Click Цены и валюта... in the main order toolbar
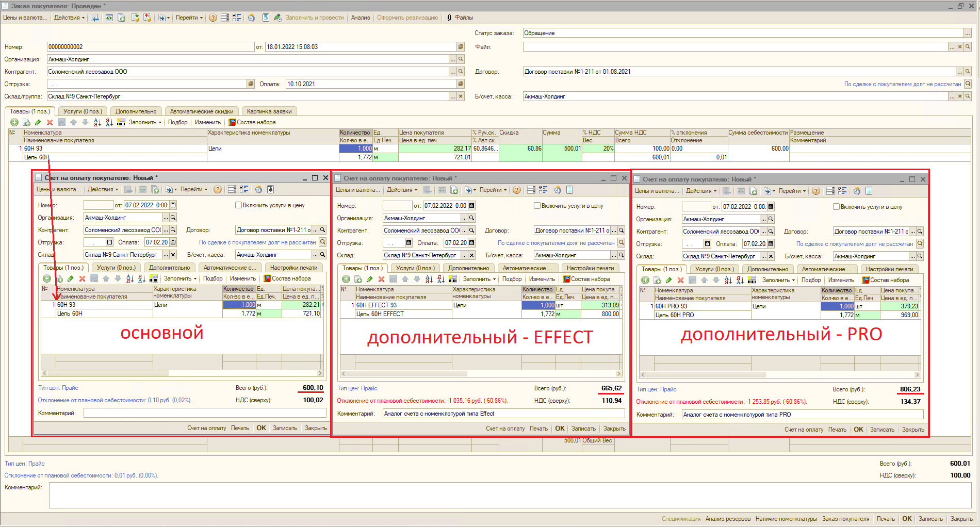The width and height of the screenshot is (980, 527). tap(25, 18)
